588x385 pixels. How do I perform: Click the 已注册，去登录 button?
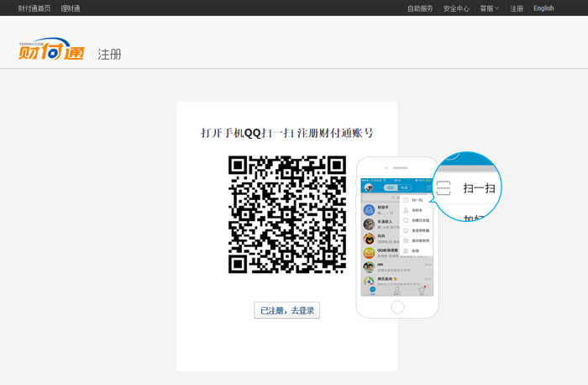point(286,310)
